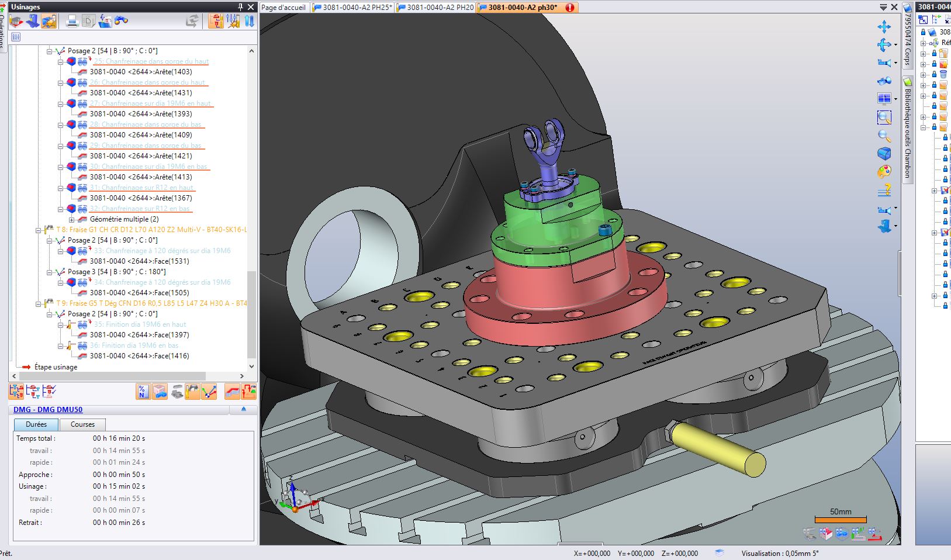The height and width of the screenshot is (560, 951).
Task: Click the %N program numbering icon
Action: click(143, 392)
